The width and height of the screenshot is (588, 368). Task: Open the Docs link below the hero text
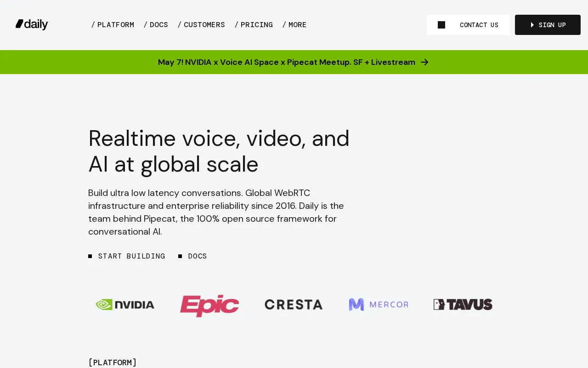(193, 256)
